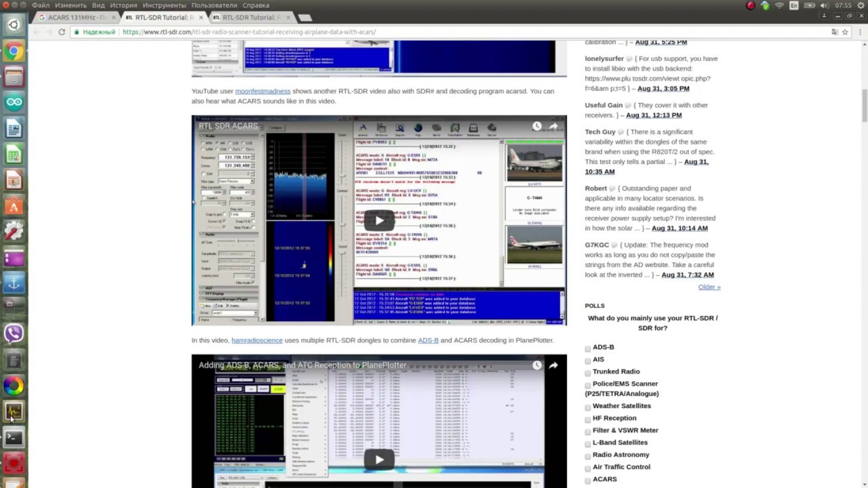868x488 pixels.
Task: Open the Пользователи menu
Action: (214, 5)
